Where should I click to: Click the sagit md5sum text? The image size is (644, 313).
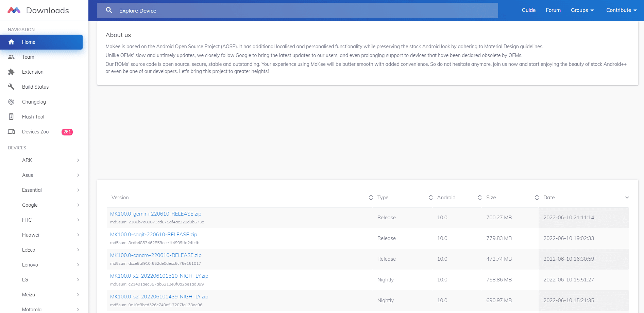(155, 243)
